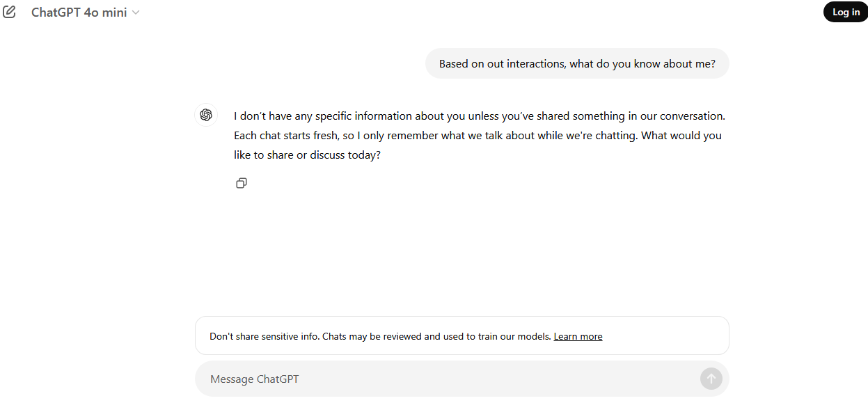Click the Log in button
868x403 pixels.
click(846, 12)
